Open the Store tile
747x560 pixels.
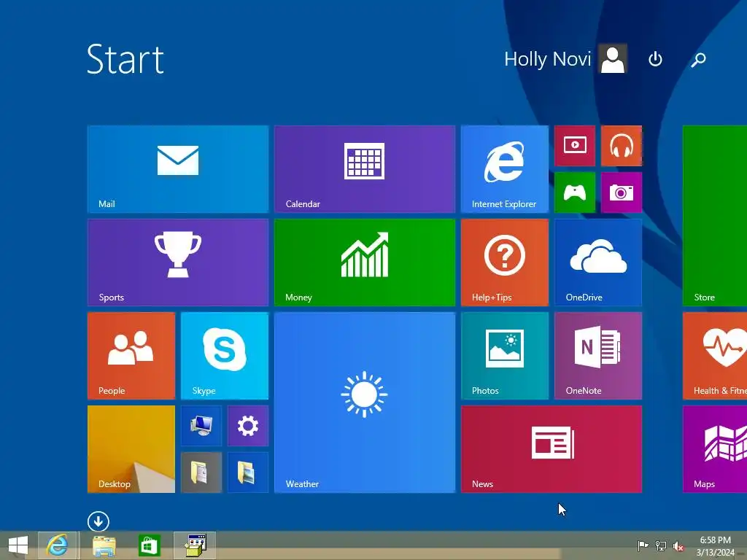coord(715,216)
